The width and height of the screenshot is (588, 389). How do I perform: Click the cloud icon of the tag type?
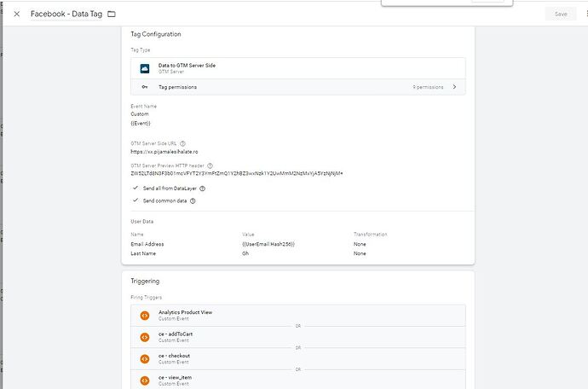coord(145,68)
